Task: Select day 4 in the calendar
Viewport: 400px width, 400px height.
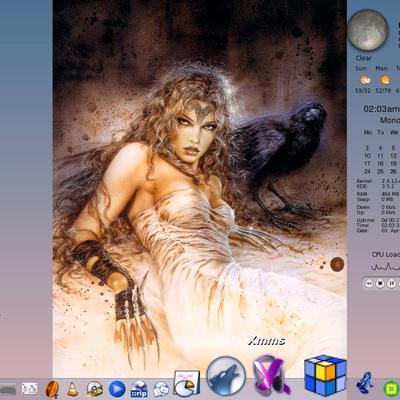Action: click(x=380, y=148)
